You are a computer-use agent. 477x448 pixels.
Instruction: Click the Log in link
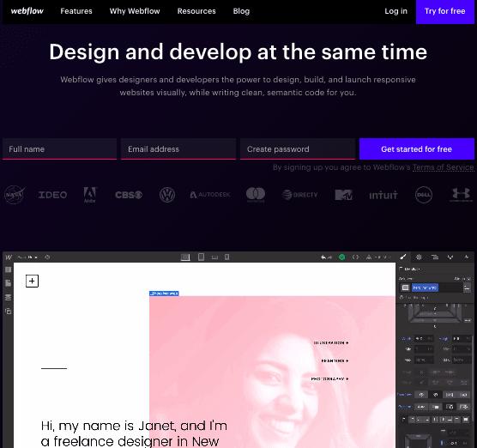click(x=395, y=11)
